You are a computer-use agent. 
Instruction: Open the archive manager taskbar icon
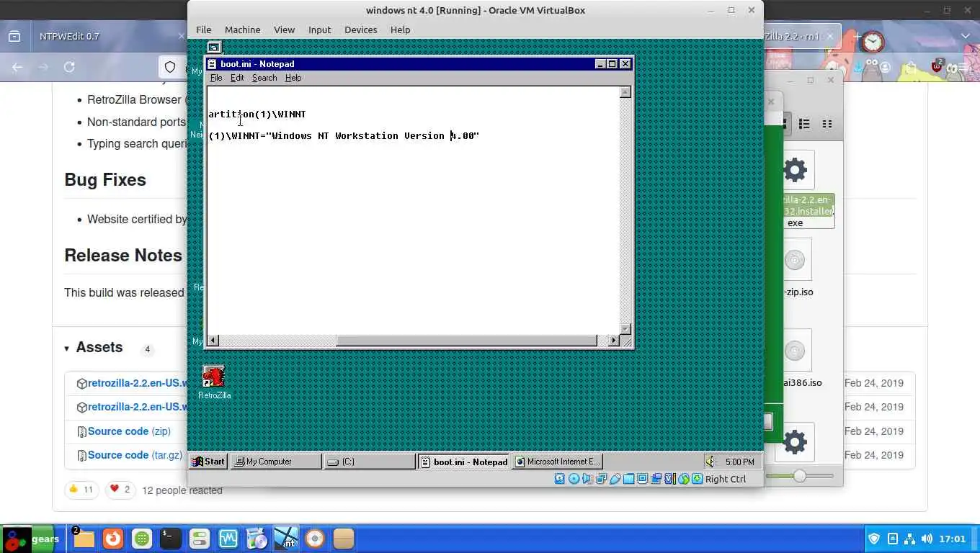click(344, 539)
